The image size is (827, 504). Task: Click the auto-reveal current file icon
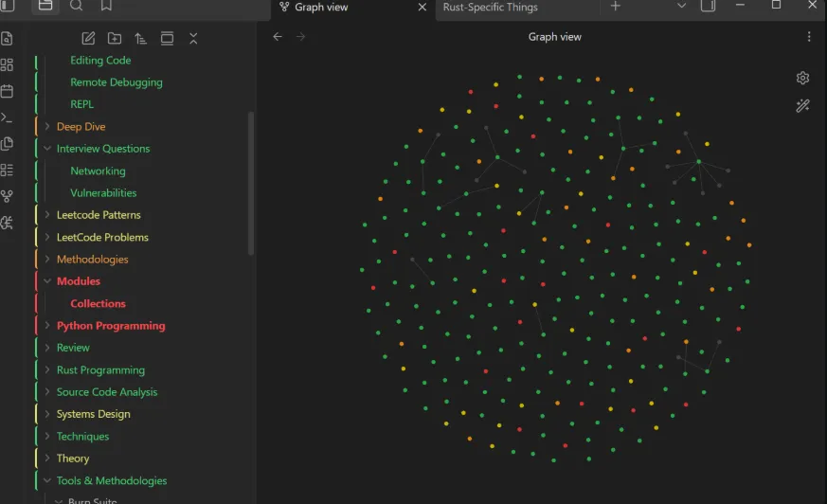(167, 38)
